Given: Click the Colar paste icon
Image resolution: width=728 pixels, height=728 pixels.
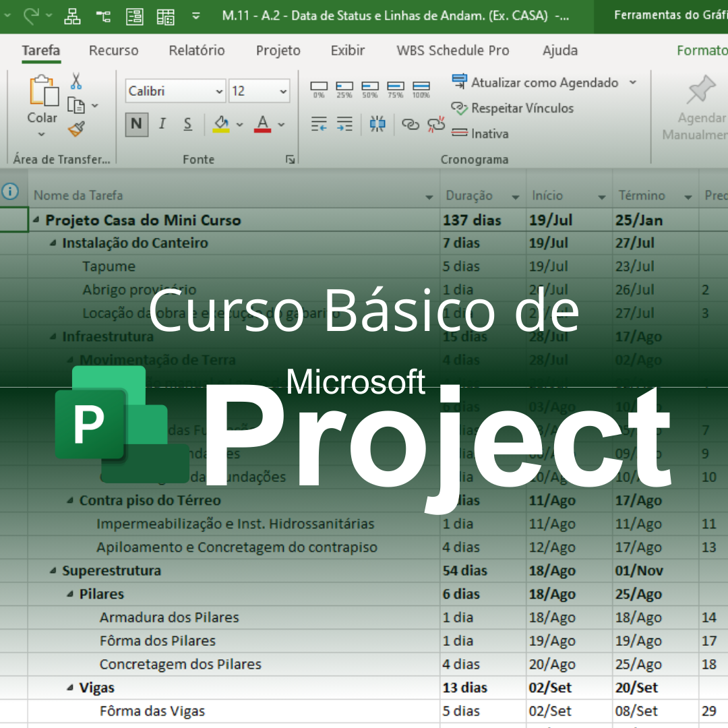Looking at the screenshot, I should [44, 90].
